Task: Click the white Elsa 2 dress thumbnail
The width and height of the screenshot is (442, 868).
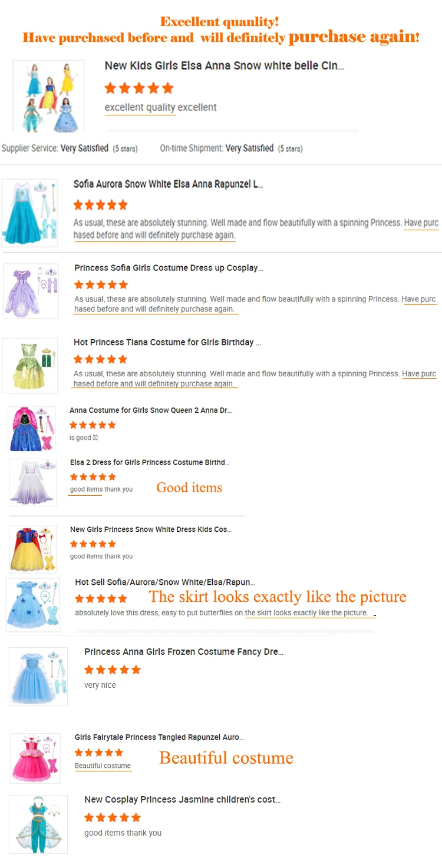Action: pos(33,482)
